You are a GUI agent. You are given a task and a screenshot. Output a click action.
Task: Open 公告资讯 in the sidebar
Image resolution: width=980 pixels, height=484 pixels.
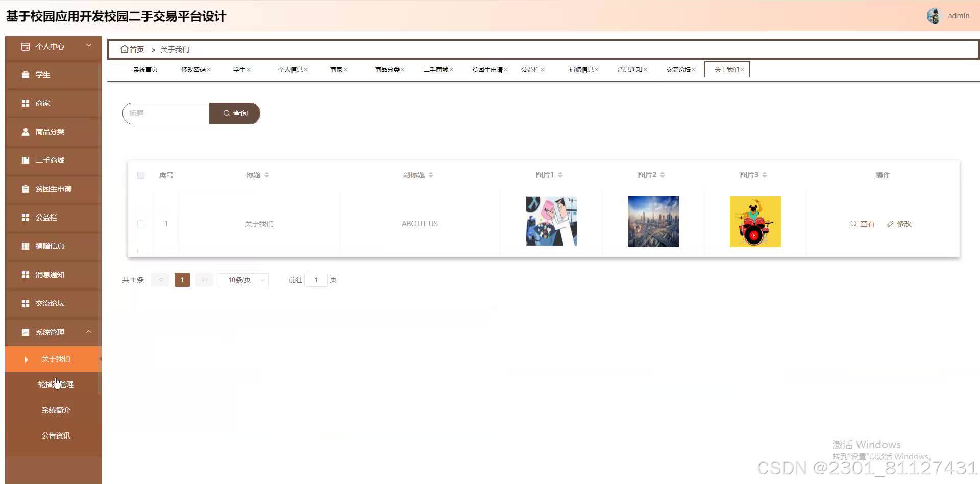[x=56, y=435]
